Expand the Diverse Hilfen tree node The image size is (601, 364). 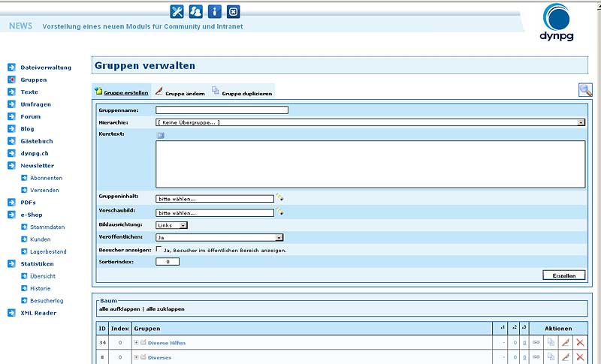click(136, 342)
